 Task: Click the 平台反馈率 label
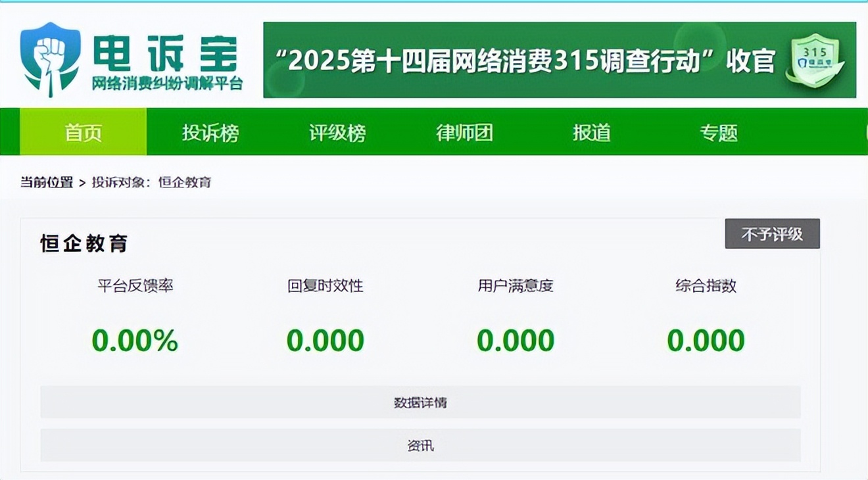click(x=135, y=286)
